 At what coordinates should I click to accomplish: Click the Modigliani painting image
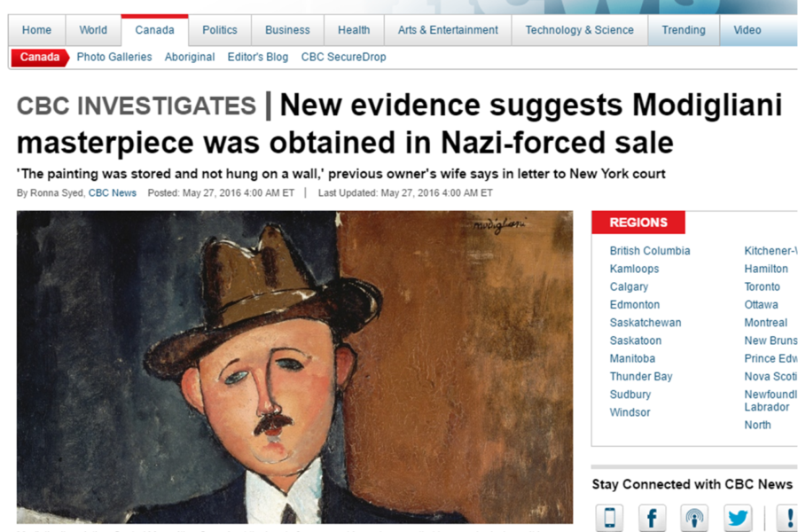pyautogui.click(x=294, y=367)
